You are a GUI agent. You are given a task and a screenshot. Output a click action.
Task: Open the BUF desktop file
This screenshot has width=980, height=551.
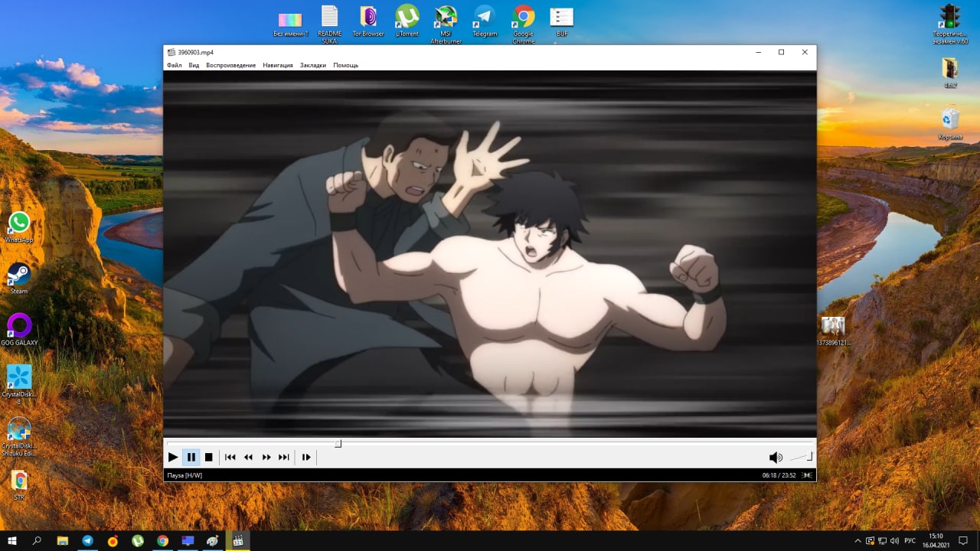point(562,21)
